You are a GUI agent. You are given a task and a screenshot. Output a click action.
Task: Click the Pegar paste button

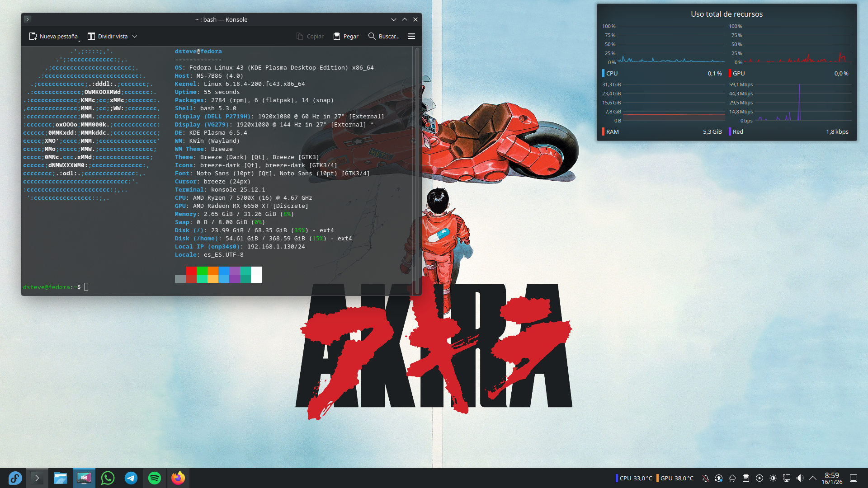(x=346, y=36)
